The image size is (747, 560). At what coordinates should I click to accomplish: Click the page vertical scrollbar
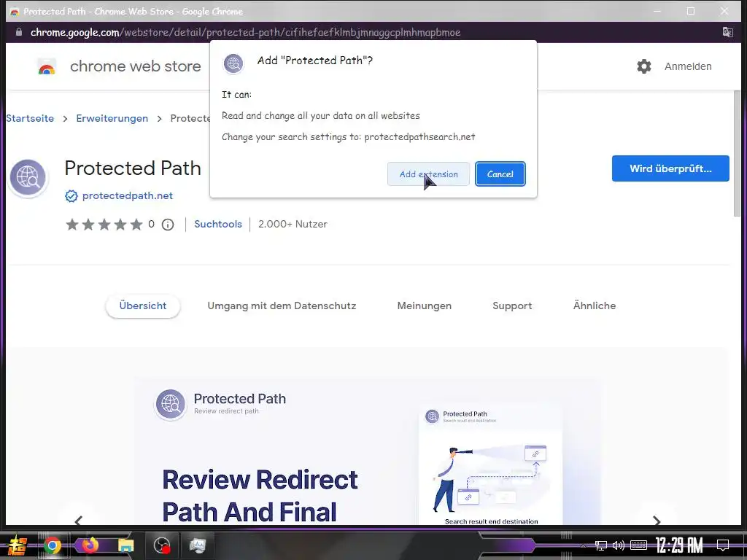point(737,154)
